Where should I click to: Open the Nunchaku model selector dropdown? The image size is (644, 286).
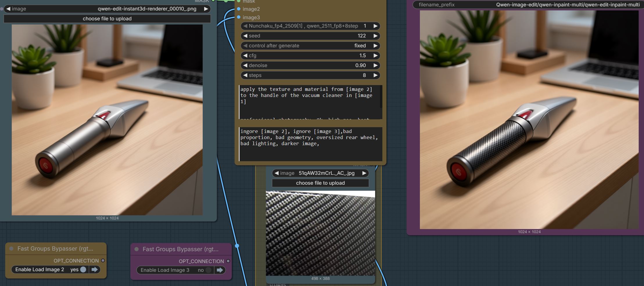click(x=310, y=26)
